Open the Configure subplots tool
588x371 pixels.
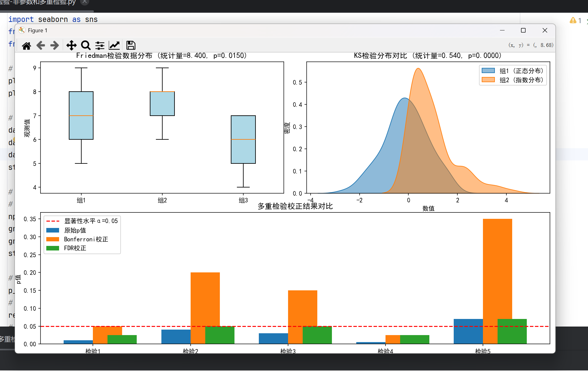pyautogui.click(x=100, y=46)
